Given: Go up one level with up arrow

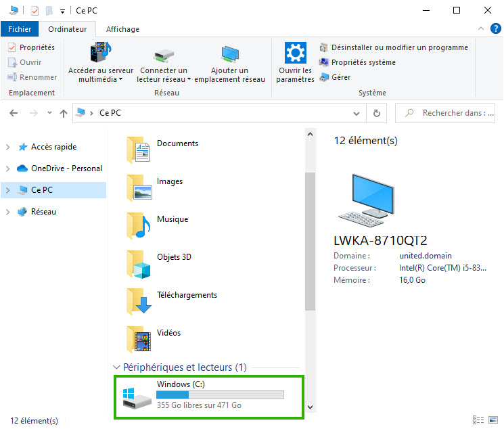Looking at the screenshot, I should (64, 113).
